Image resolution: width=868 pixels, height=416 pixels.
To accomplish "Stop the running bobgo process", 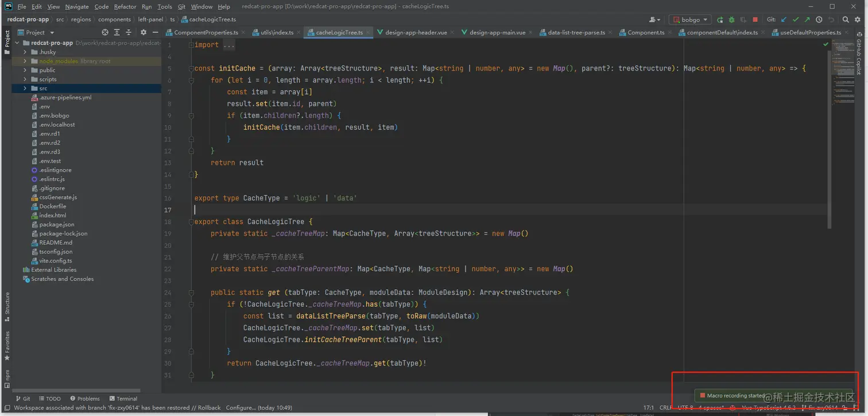I will pos(755,20).
